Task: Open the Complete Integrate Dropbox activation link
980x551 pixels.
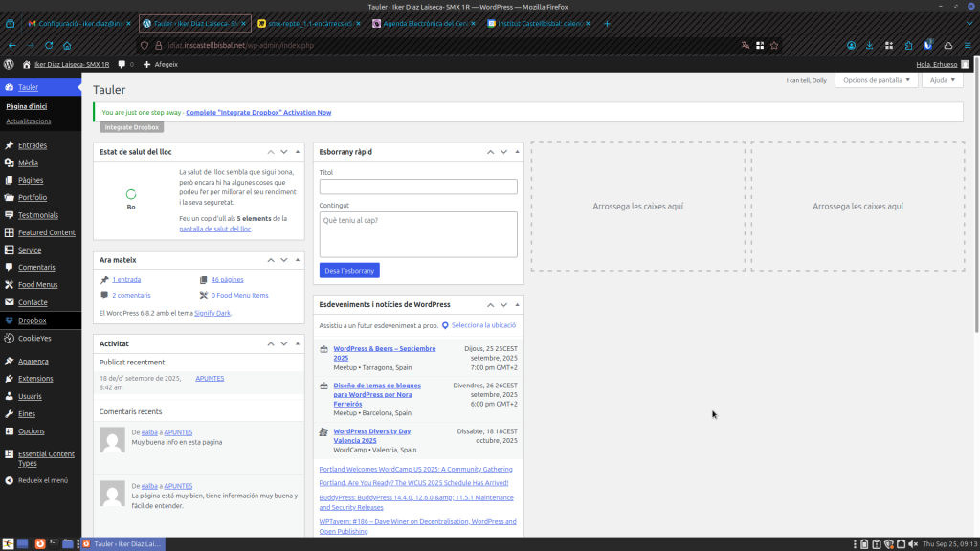Action: coord(258,112)
